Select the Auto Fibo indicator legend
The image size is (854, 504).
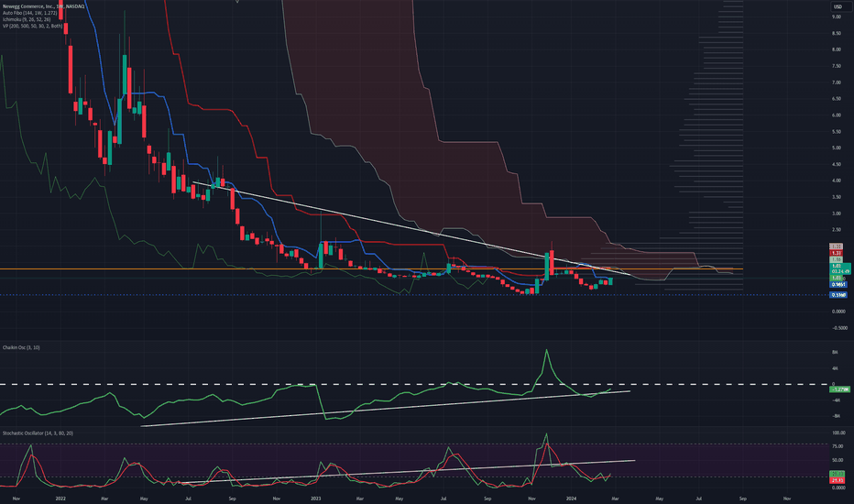click(29, 13)
